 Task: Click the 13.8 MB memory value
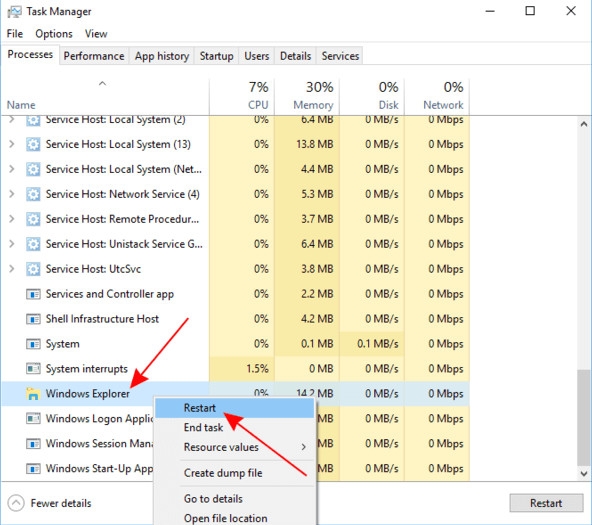[314, 144]
